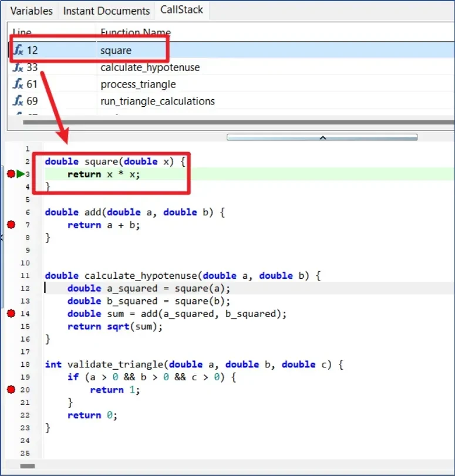This screenshot has width=455, height=476.
Task: Open the Instant Documents tab
Action: pos(106,11)
